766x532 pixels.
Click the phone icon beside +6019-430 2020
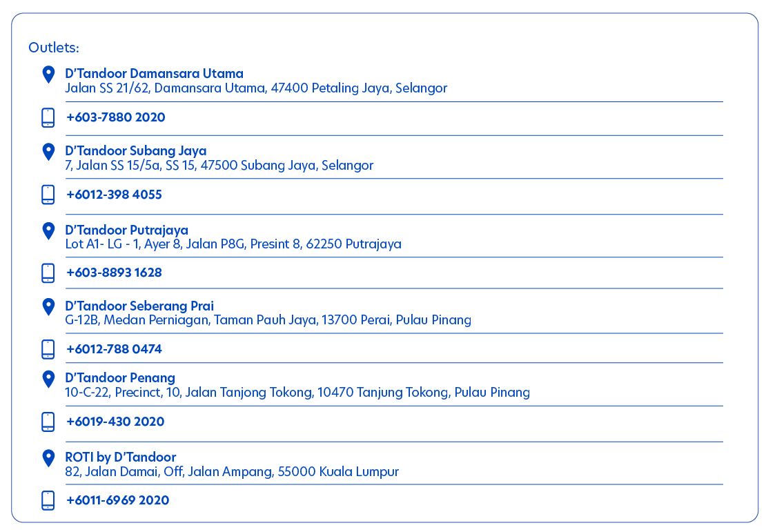pyautogui.click(x=48, y=422)
